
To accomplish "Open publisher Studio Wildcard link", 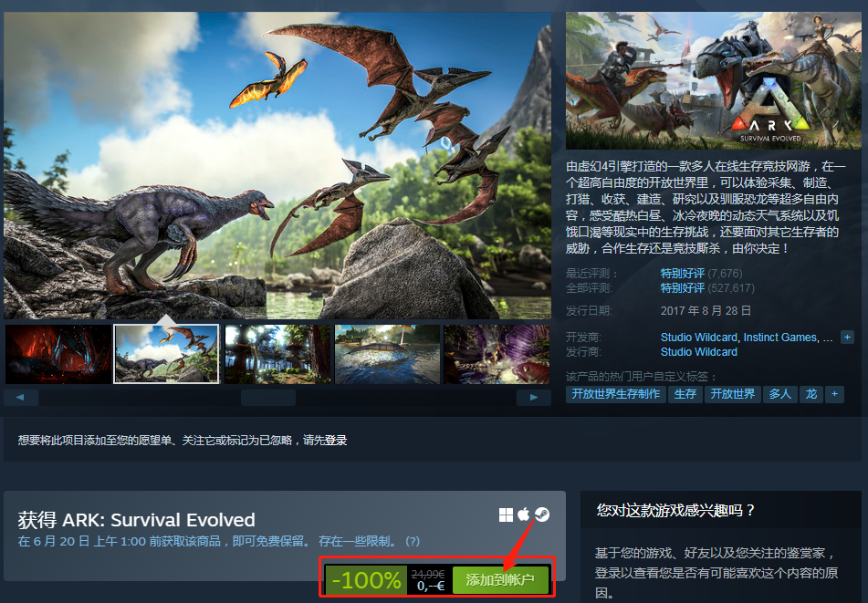I will pyautogui.click(x=698, y=352).
